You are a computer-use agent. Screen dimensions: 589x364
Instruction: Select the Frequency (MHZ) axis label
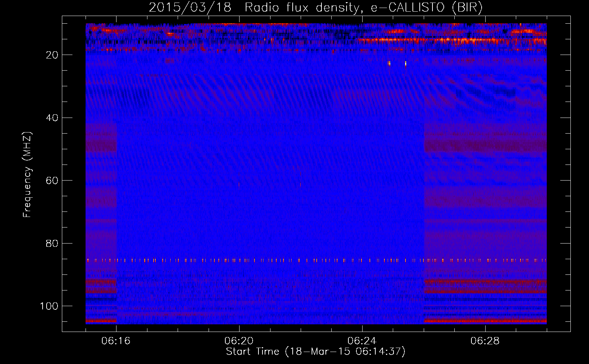click(x=27, y=175)
